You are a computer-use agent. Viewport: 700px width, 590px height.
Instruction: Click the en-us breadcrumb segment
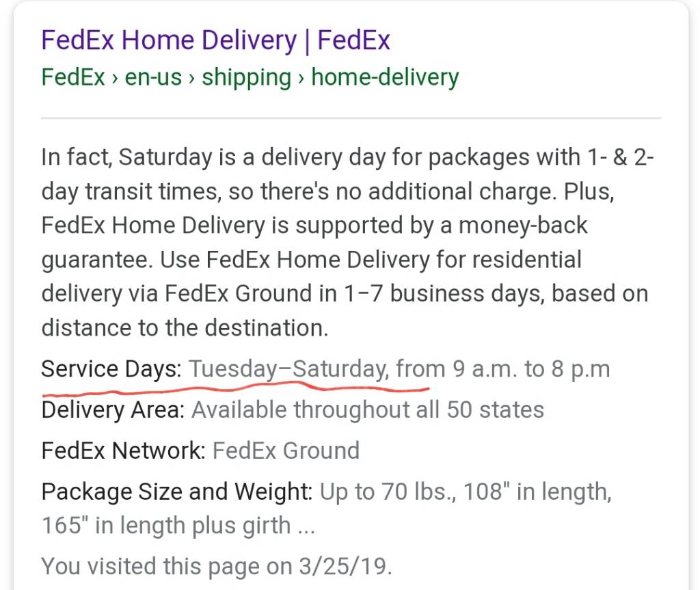click(x=153, y=77)
